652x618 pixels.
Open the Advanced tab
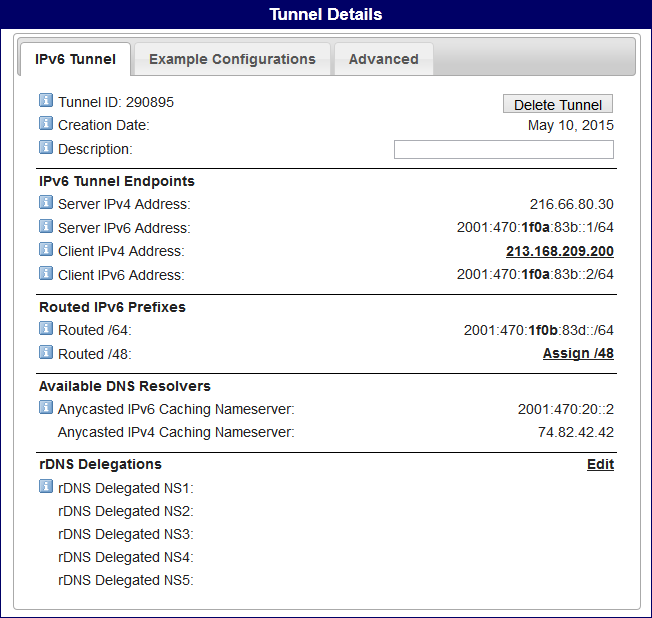[x=383, y=59]
